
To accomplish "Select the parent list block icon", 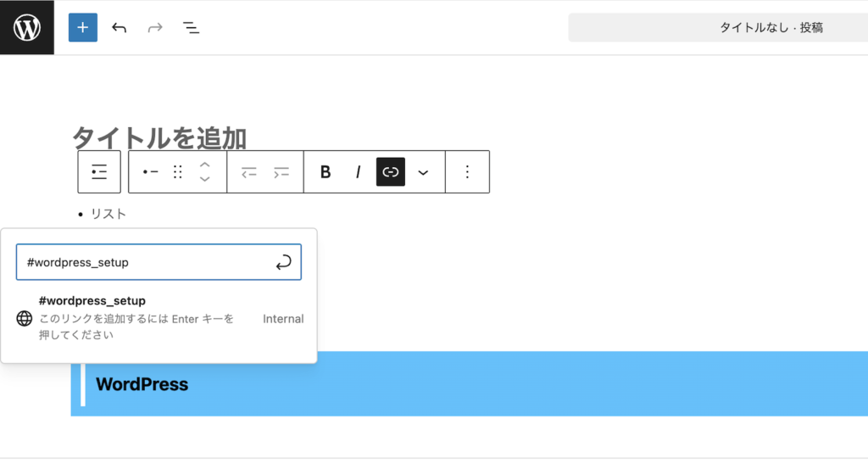I will pyautogui.click(x=99, y=171).
